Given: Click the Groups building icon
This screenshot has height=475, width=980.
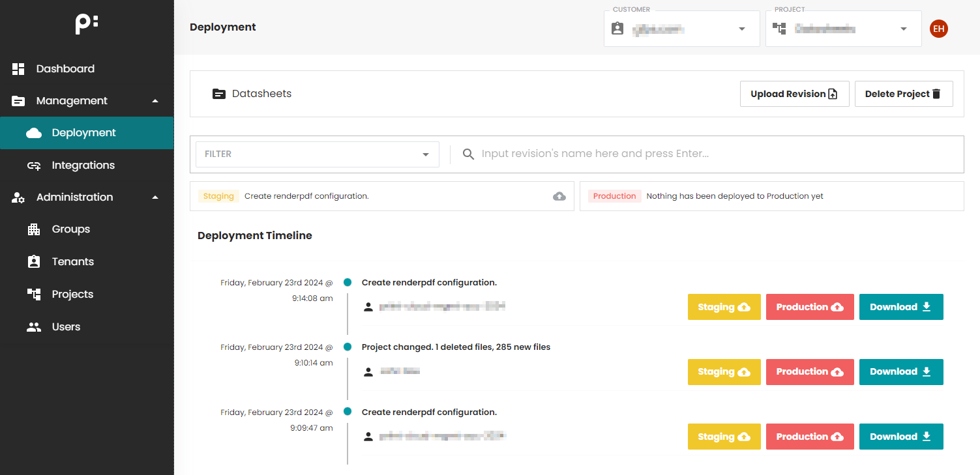Looking at the screenshot, I should click(x=34, y=229).
